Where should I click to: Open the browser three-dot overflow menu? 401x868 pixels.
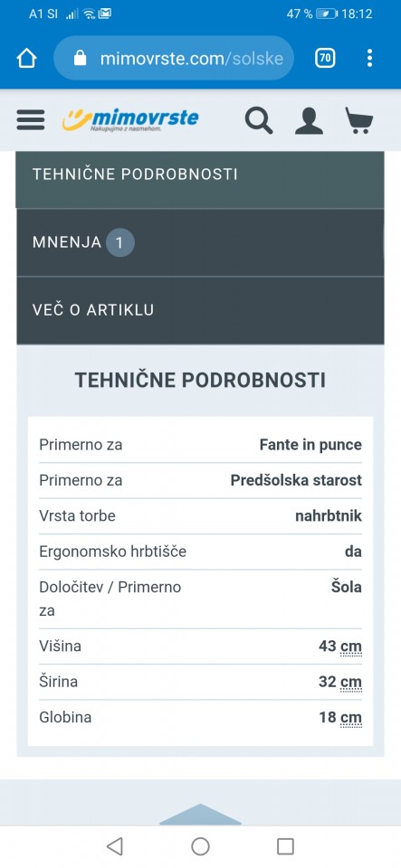369,58
